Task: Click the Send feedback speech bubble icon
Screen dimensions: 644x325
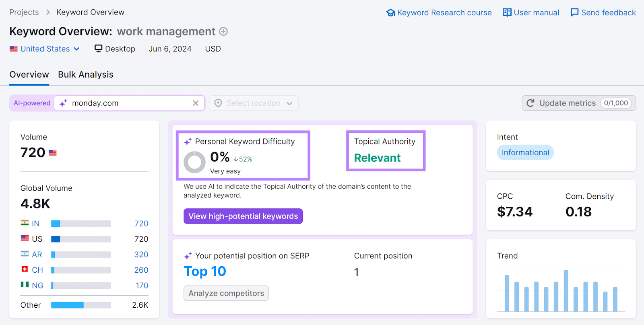Action: pos(574,12)
